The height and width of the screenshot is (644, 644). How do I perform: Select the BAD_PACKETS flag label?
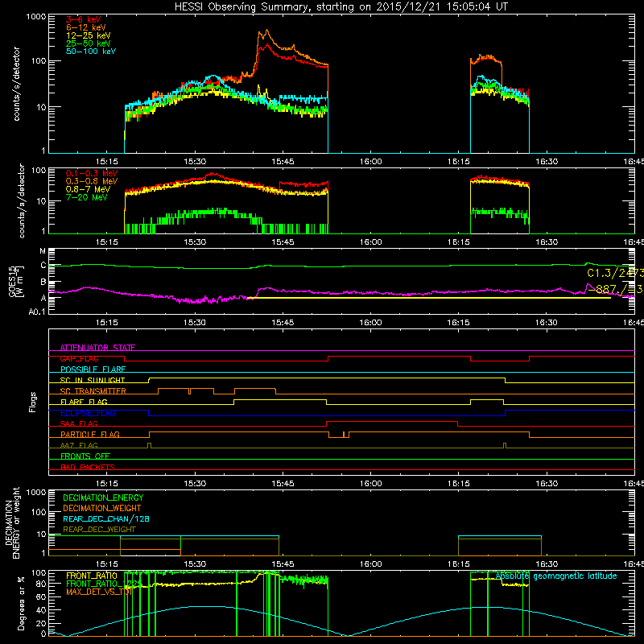[88, 467]
